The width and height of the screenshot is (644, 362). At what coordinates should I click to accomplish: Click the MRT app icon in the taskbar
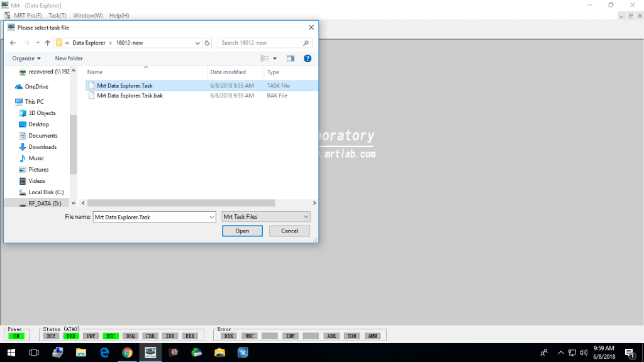click(150, 353)
